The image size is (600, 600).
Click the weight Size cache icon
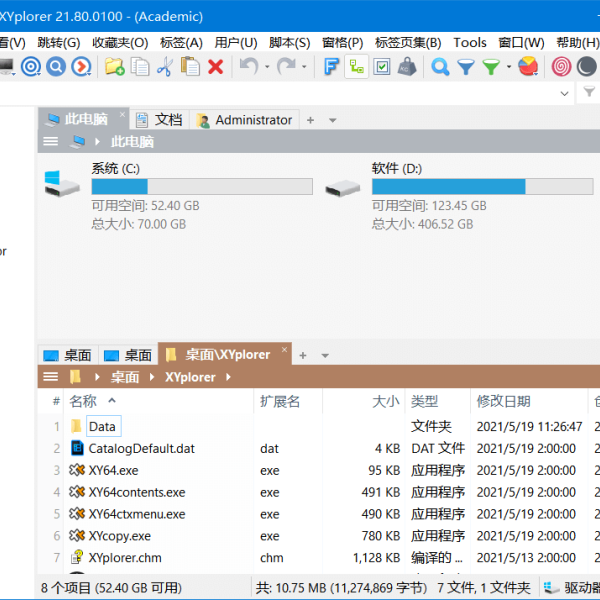pos(407,67)
